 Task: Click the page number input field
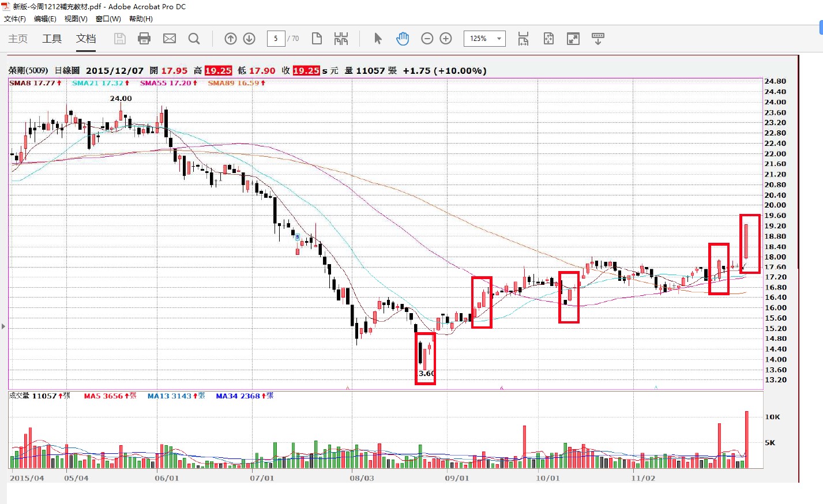[x=276, y=39]
